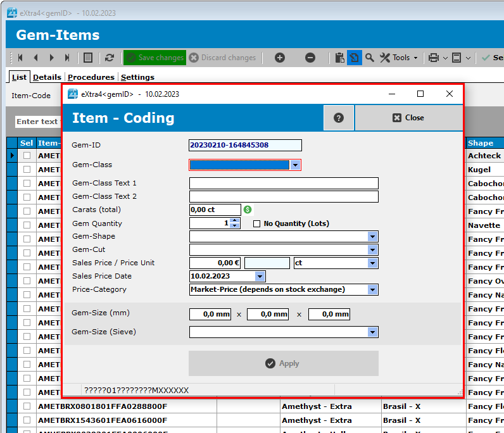Open the Settings tab
504x433 pixels.
(x=137, y=77)
